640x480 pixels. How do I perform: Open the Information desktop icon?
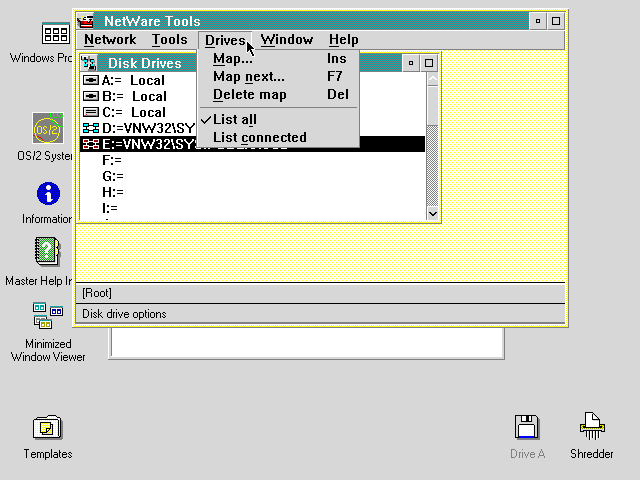coord(48,193)
